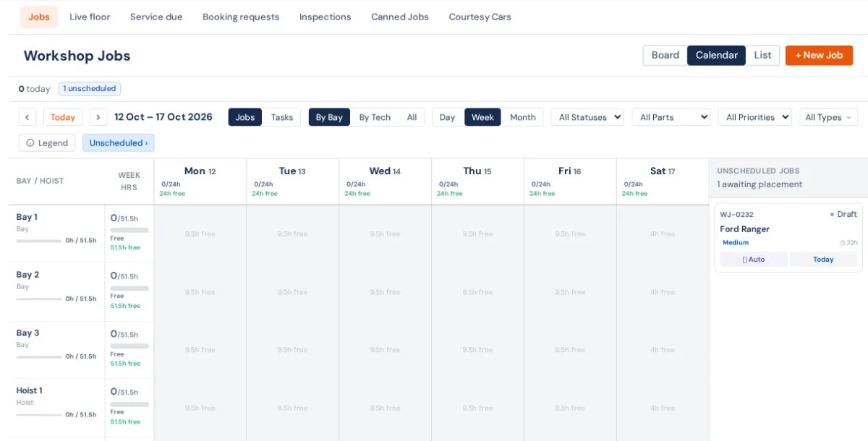868x441 pixels.
Task: Select the Bay 1 Saturday 4h free slot
Action: (x=663, y=234)
